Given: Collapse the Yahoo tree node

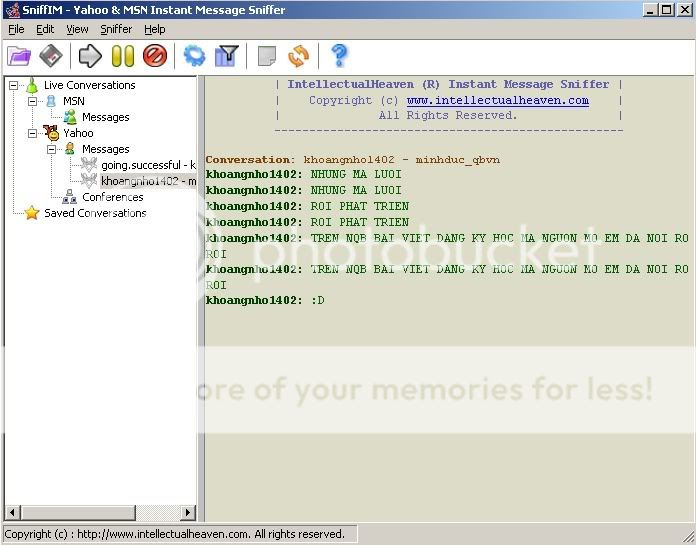Looking at the screenshot, I should 32,133.
